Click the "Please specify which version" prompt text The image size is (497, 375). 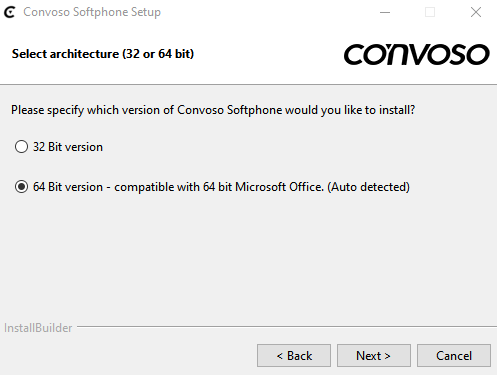pyautogui.click(x=213, y=110)
